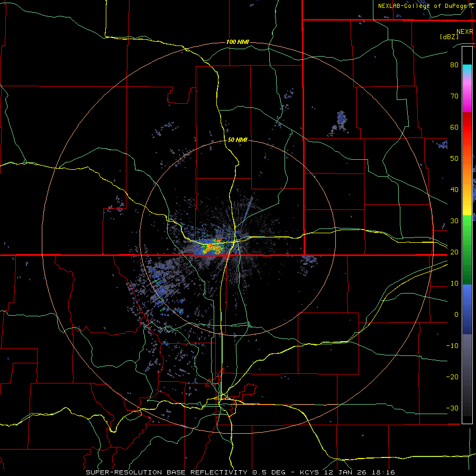Click the -30 dBZ scale value

coord(452,408)
